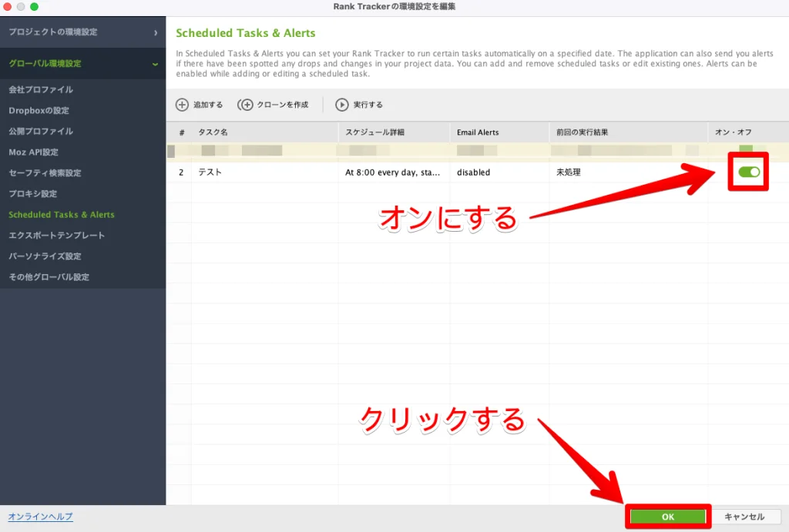Sort by タスク名 column header

tap(265, 132)
